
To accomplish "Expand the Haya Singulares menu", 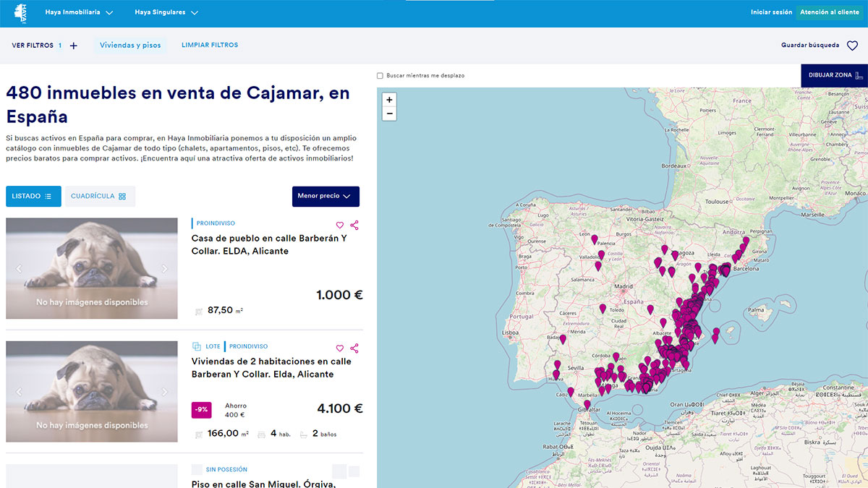I will (x=166, y=12).
